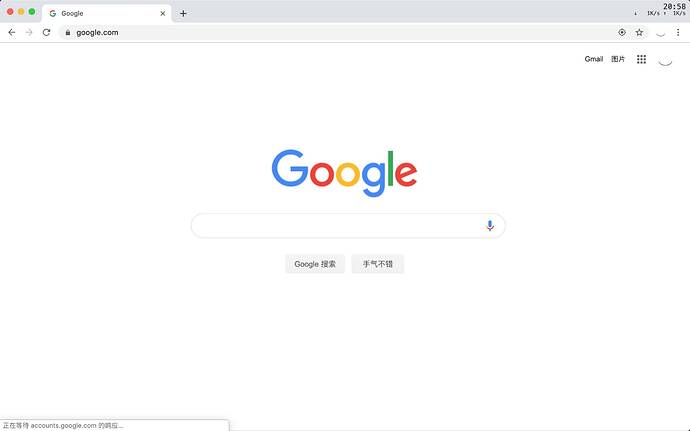
Task: Open a new tab with plus button
Action: pyautogui.click(x=183, y=14)
